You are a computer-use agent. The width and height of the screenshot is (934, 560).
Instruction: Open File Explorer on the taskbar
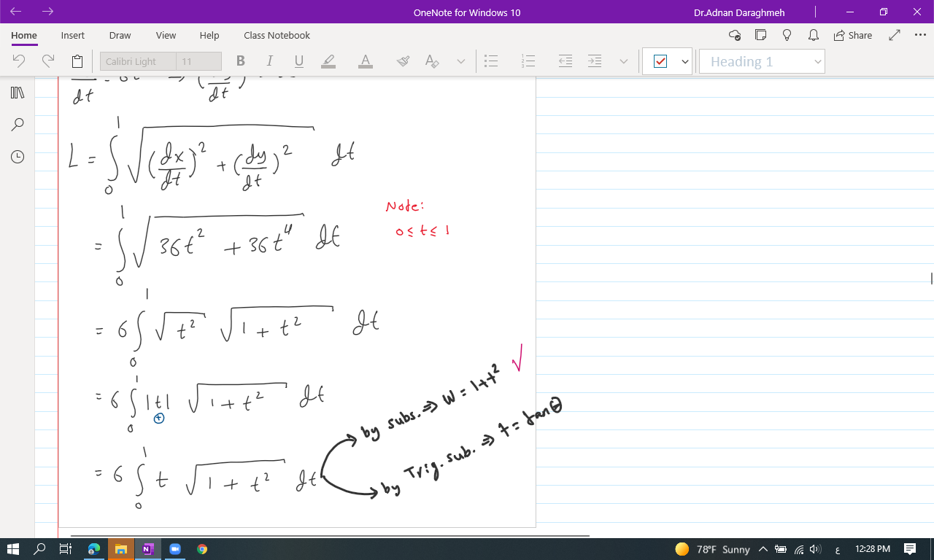(x=120, y=549)
